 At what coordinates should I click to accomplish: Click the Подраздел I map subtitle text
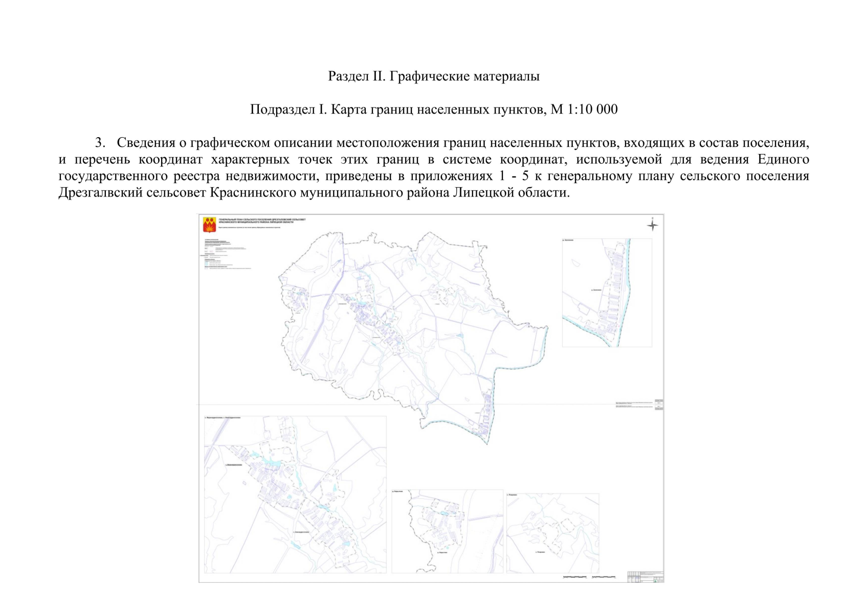click(433, 108)
